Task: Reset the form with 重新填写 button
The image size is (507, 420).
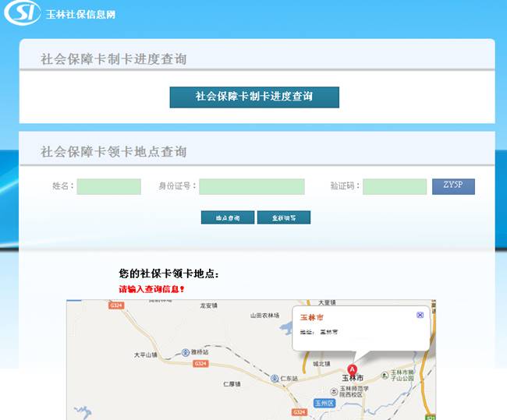Action: pyautogui.click(x=284, y=217)
